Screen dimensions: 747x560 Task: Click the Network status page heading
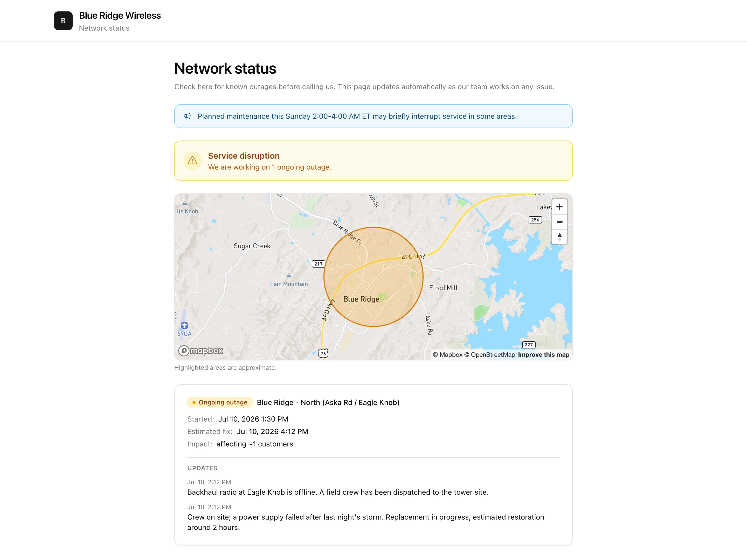225,68
